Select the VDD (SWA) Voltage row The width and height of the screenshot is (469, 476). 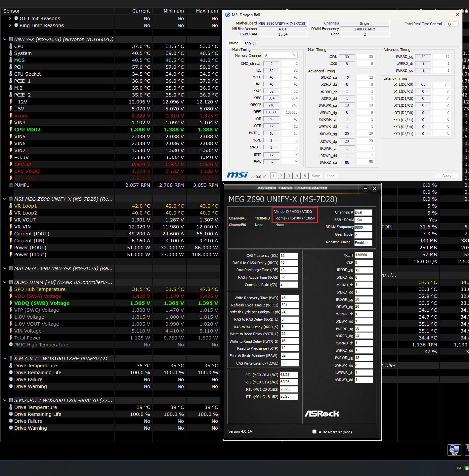110,296
